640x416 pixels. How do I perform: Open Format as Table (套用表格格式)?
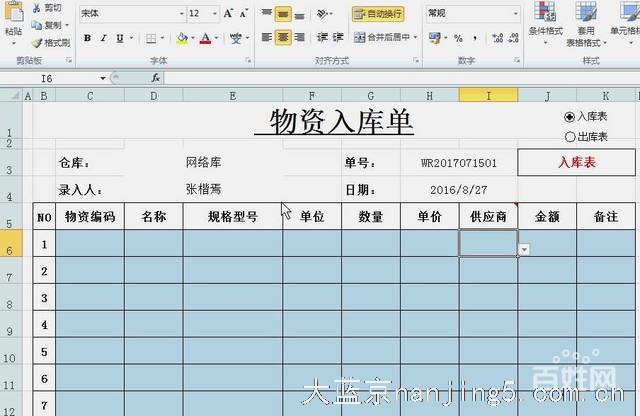coord(586,24)
